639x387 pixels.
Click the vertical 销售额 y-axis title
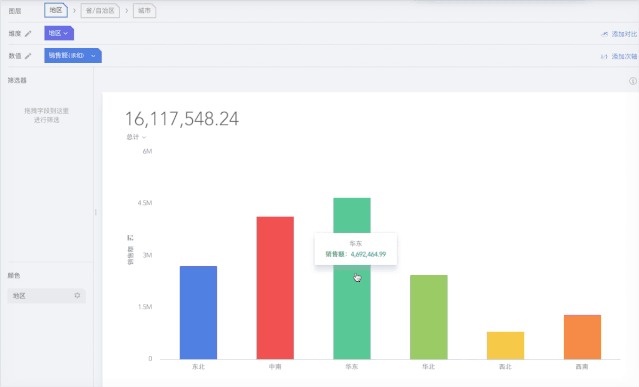coord(130,255)
